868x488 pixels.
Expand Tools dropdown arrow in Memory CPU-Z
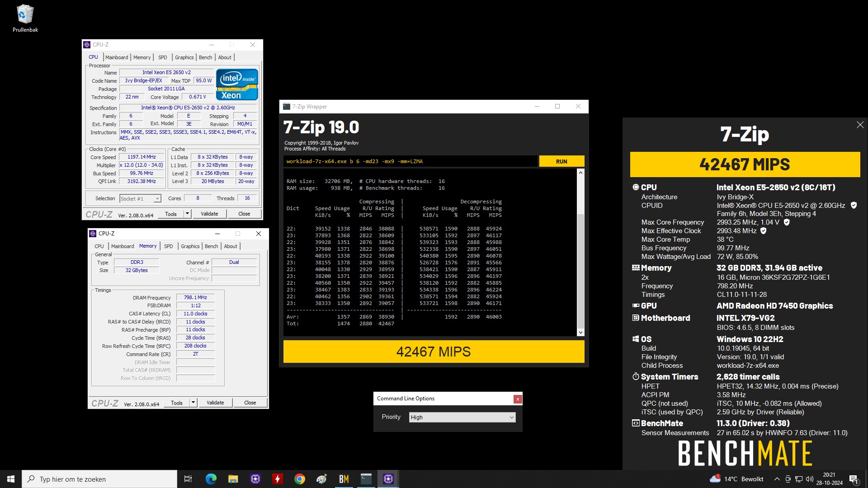click(x=193, y=403)
